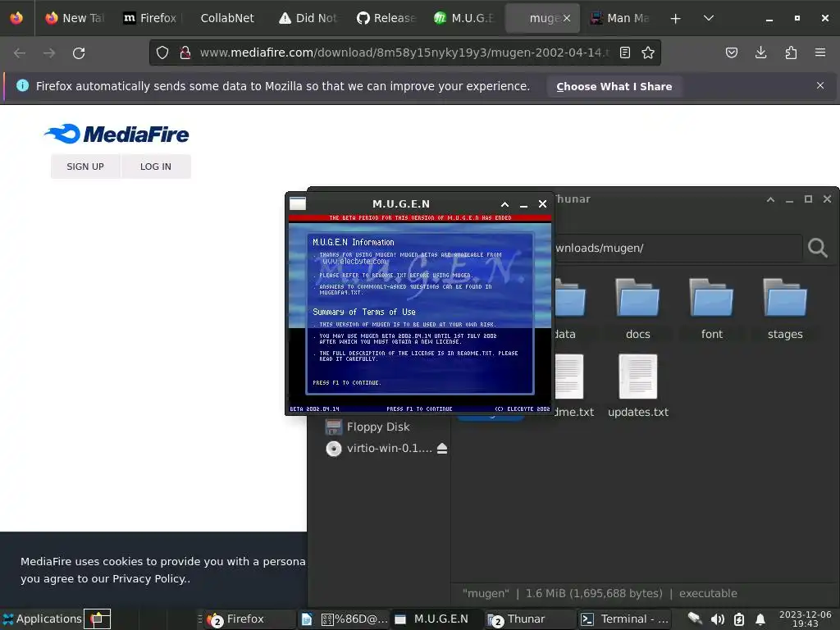Screen dimensions: 840x630
Task: Toggle reader view icon in address bar
Action: pyautogui.click(x=624, y=52)
